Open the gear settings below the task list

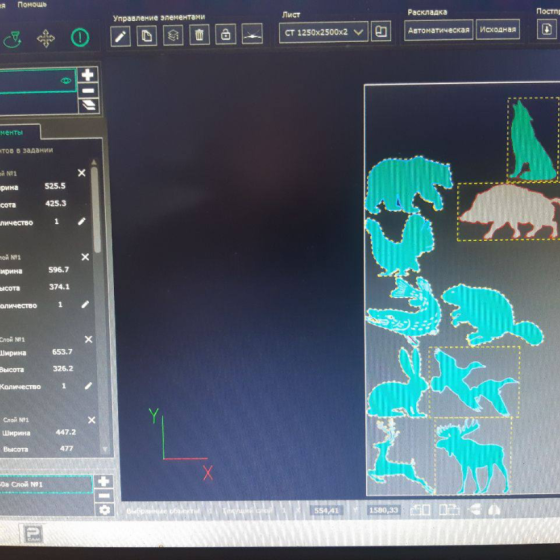(x=104, y=510)
